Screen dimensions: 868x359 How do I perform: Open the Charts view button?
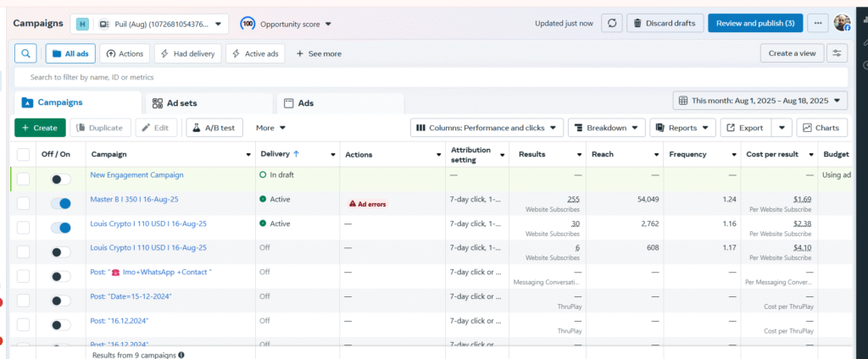(821, 128)
